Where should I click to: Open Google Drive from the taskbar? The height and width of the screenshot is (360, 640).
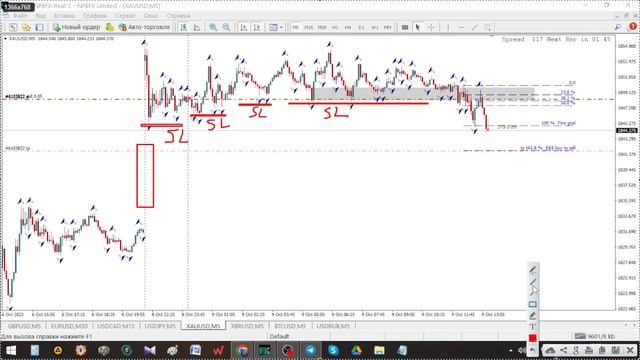[356, 350]
